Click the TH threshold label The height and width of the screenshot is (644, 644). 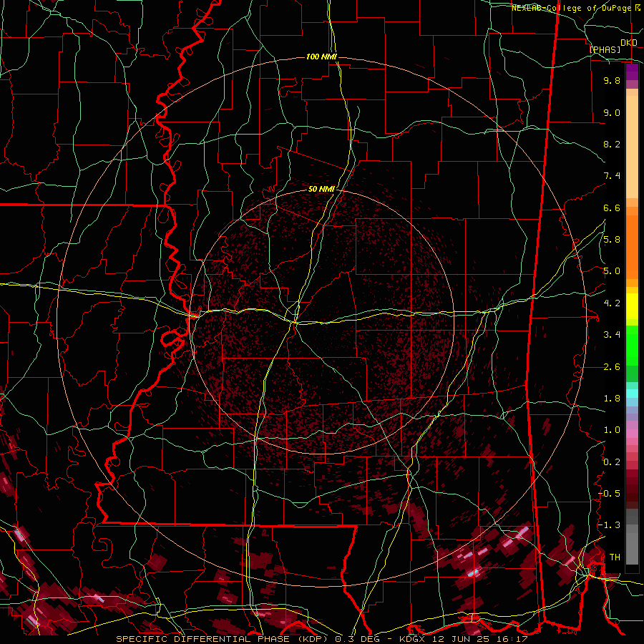[x=615, y=557]
